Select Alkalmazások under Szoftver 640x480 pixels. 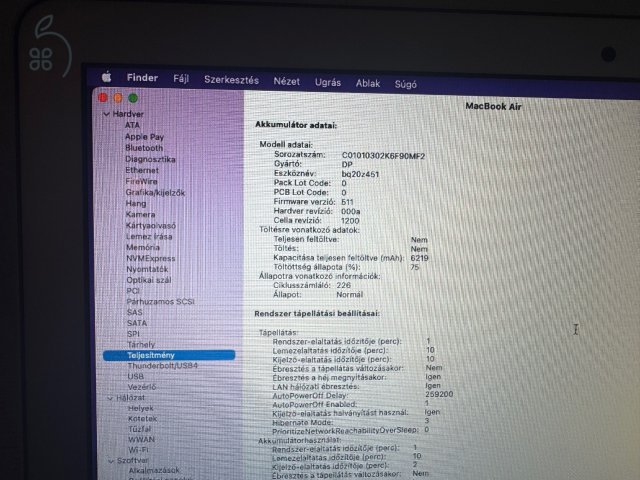tap(154, 471)
